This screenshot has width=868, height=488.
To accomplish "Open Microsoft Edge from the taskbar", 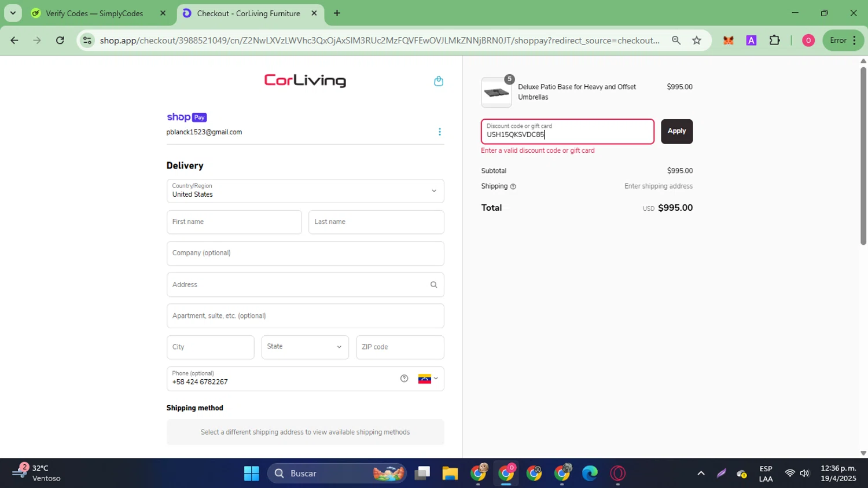I will 590,474.
